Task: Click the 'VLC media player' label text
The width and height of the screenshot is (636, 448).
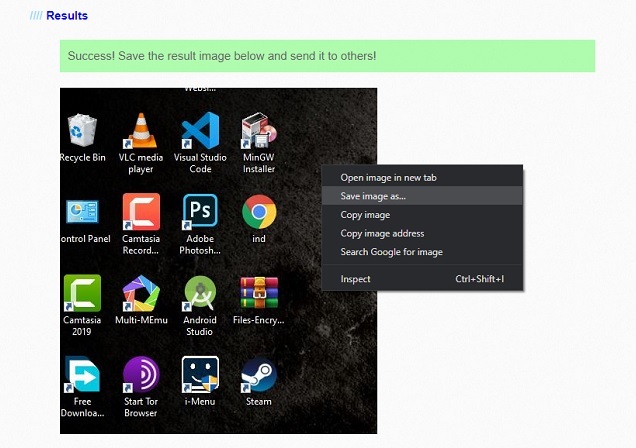Action: click(x=141, y=163)
